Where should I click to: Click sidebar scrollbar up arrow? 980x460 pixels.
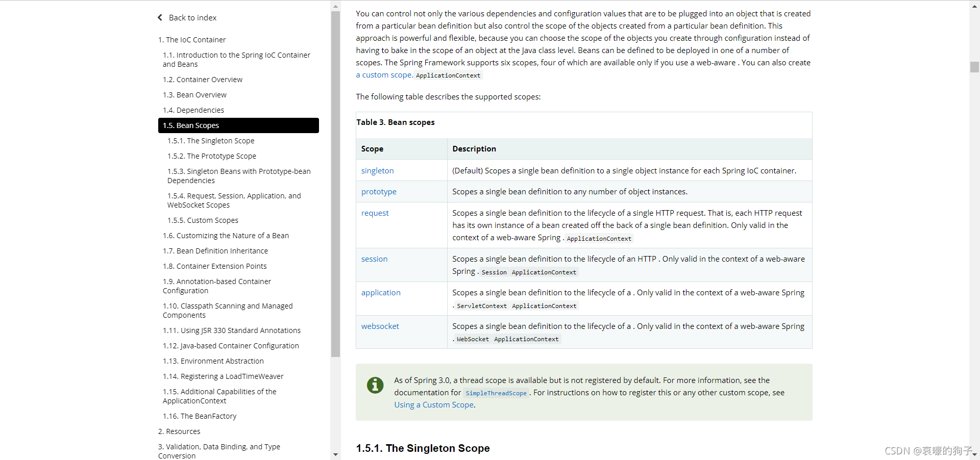(335, 7)
